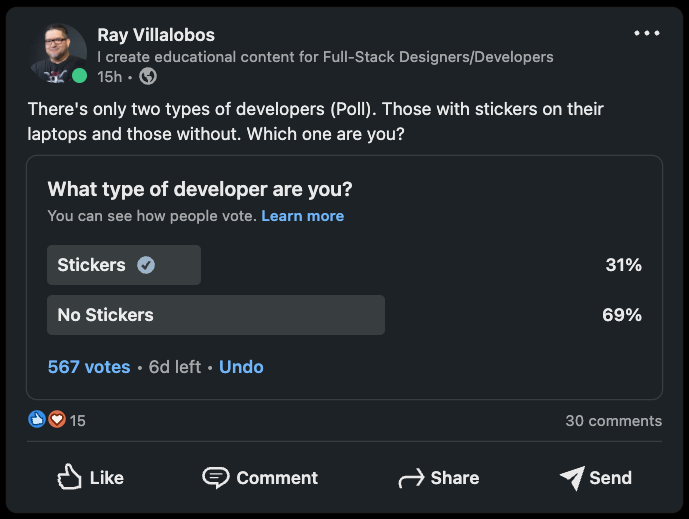Open the 15 reactions count
Screen dimensions: 689x519
(77, 421)
